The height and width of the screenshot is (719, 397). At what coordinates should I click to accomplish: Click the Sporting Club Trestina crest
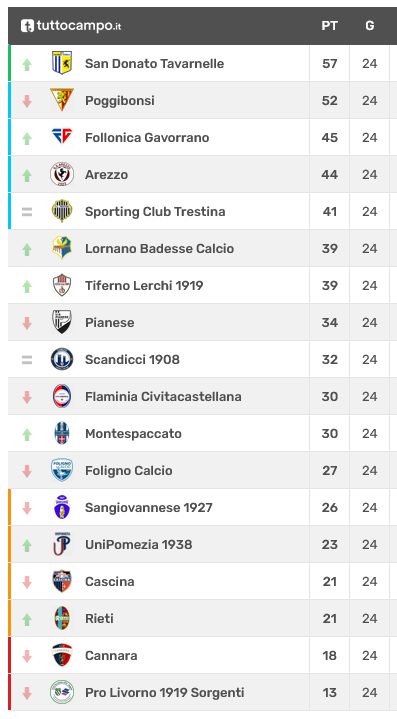click(62, 211)
